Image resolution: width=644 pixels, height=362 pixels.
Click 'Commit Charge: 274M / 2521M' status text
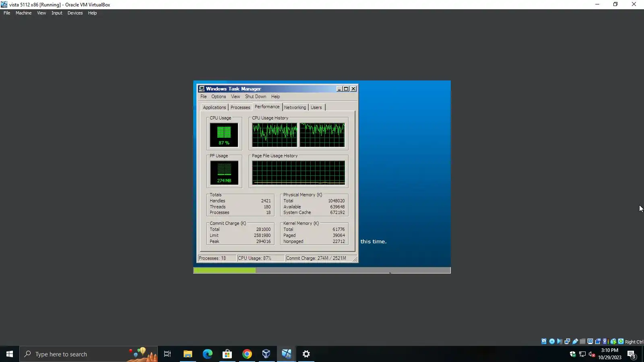316,258
